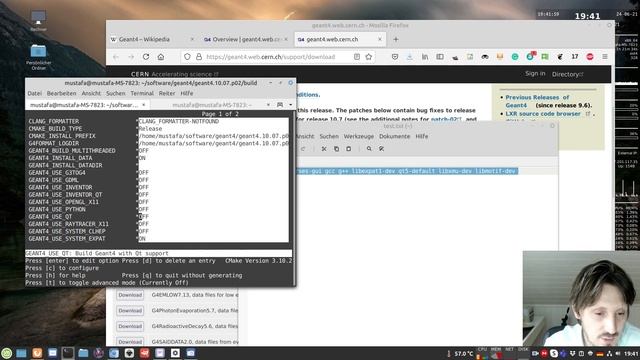Viewport: 640px width, 360px height.
Task: Open the terminal Reiter menu
Action: 167,93
